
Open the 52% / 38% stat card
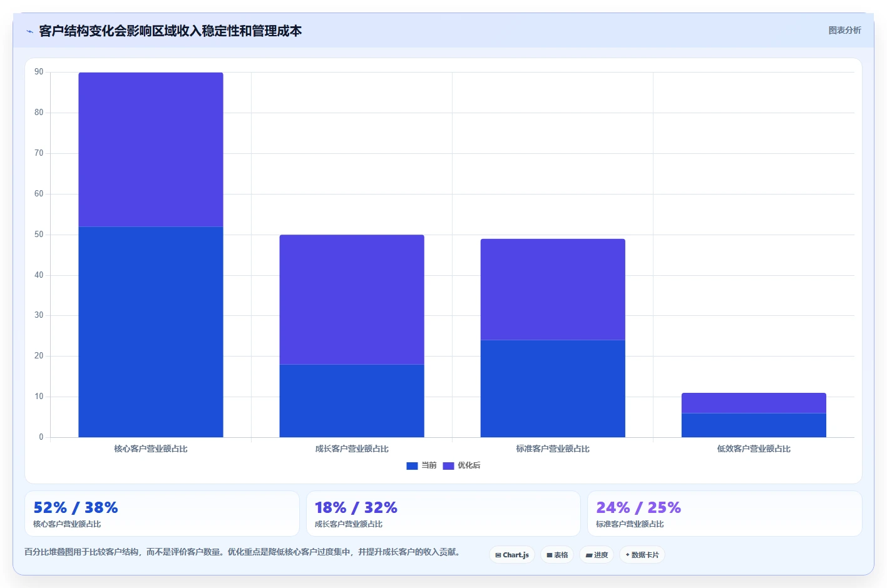[x=162, y=514]
